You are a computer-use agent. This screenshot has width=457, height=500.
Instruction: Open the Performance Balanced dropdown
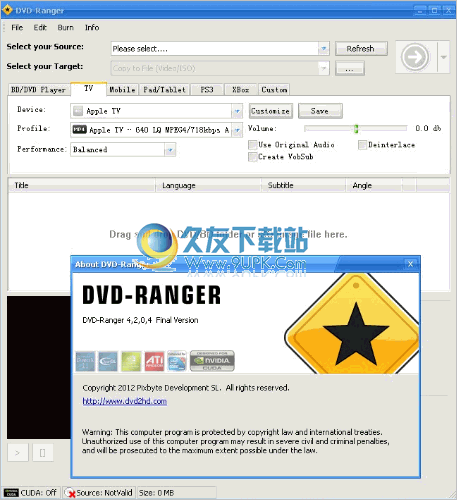tap(170, 150)
